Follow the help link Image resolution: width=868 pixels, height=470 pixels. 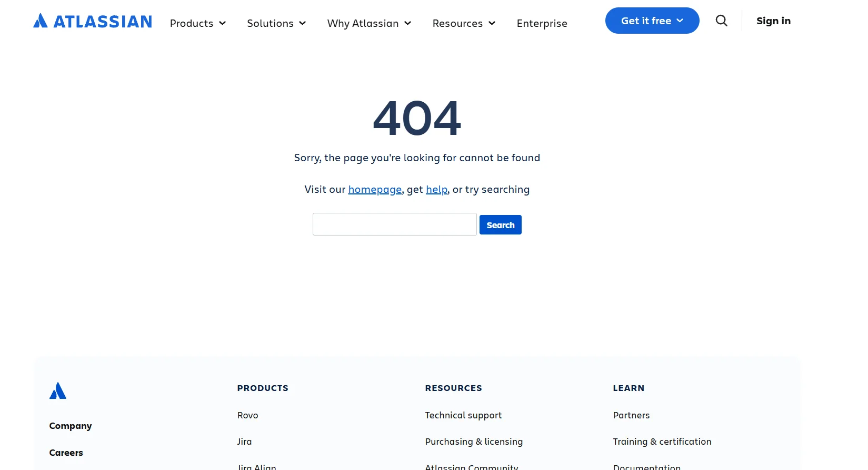[x=436, y=189]
